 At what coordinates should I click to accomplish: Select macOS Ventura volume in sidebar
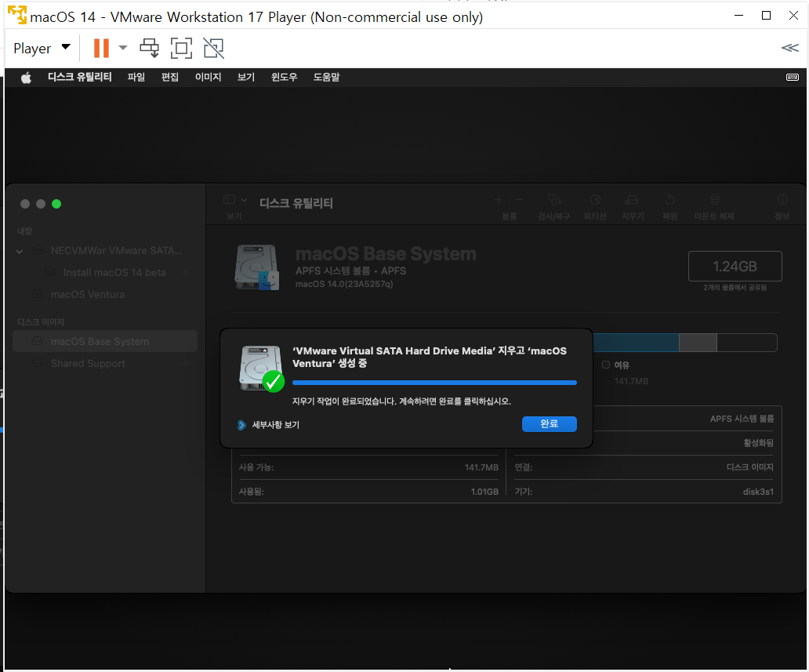coord(105,295)
